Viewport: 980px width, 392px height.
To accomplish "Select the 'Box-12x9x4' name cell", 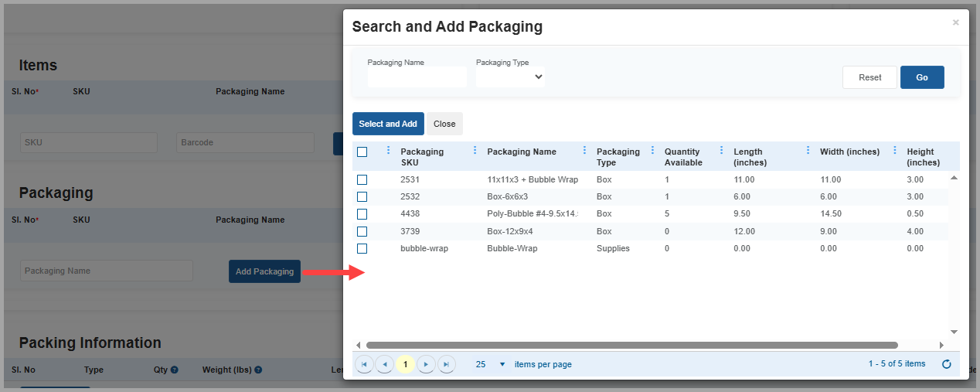I will click(510, 231).
